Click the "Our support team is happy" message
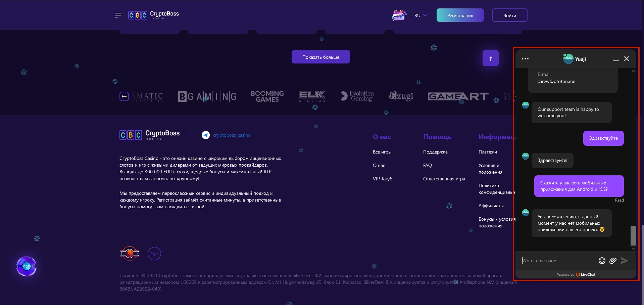Viewport: 644px width, 305px height. (572, 113)
